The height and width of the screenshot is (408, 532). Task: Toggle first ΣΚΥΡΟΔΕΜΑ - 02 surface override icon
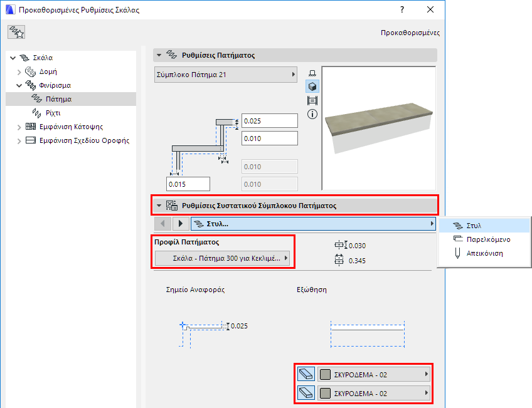coord(306,374)
